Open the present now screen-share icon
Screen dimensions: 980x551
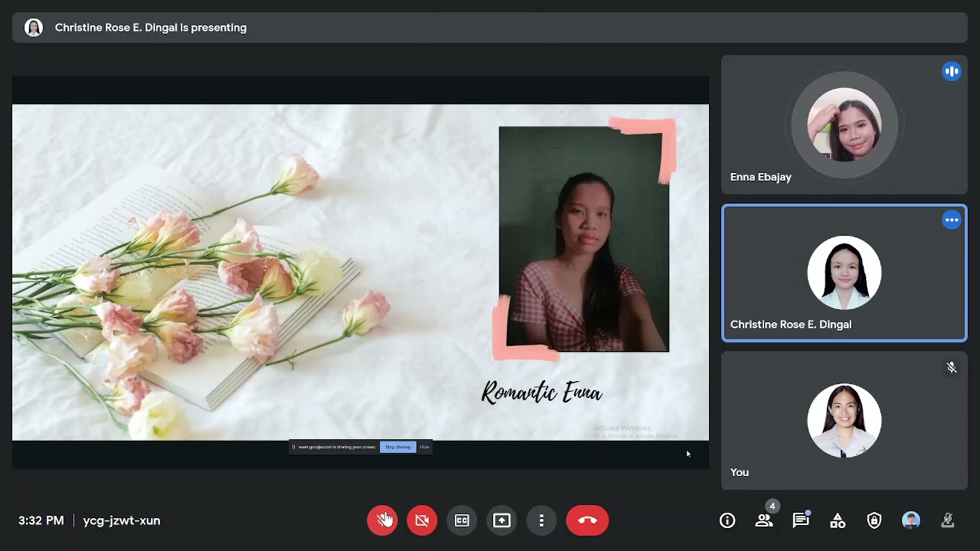point(501,520)
